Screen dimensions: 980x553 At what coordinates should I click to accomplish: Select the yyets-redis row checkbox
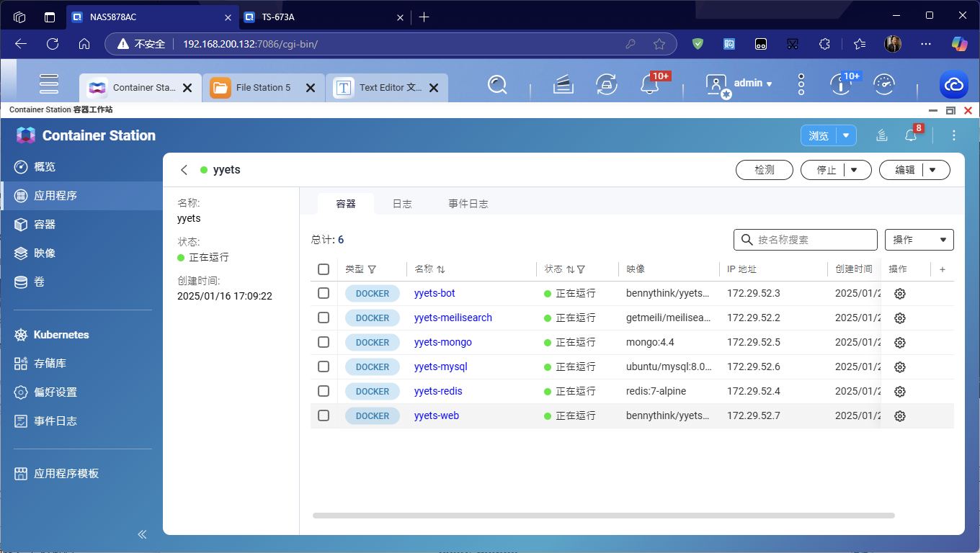[324, 391]
